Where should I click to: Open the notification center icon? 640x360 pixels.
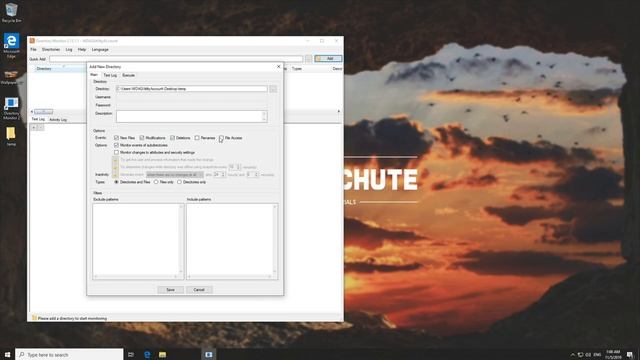(630, 354)
